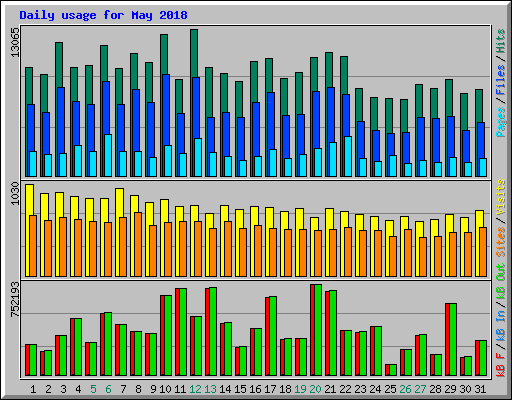The image size is (512, 400).
Task: Click the kB F legend label
Action: click(500, 365)
